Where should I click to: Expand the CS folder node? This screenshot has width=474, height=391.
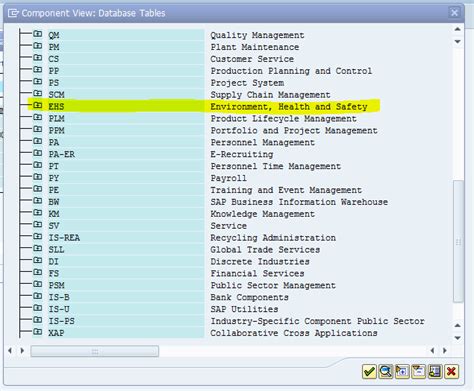[x=38, y=58]
